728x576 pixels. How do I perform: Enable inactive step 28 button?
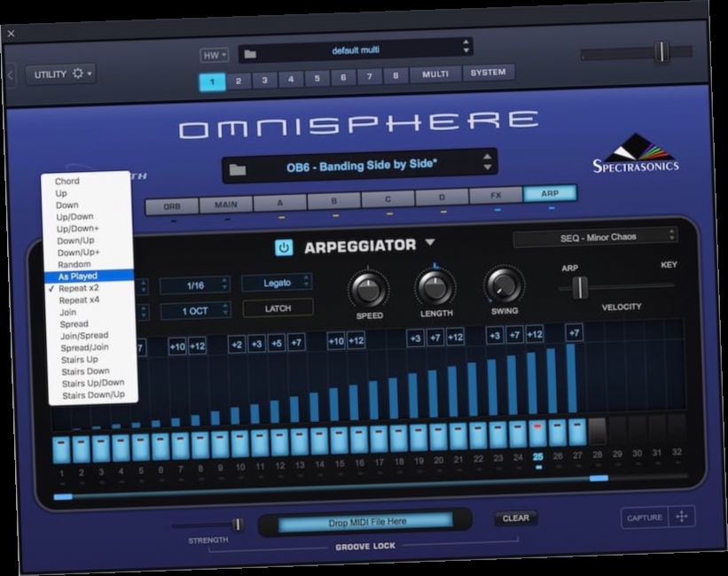[x=597, y=431]
